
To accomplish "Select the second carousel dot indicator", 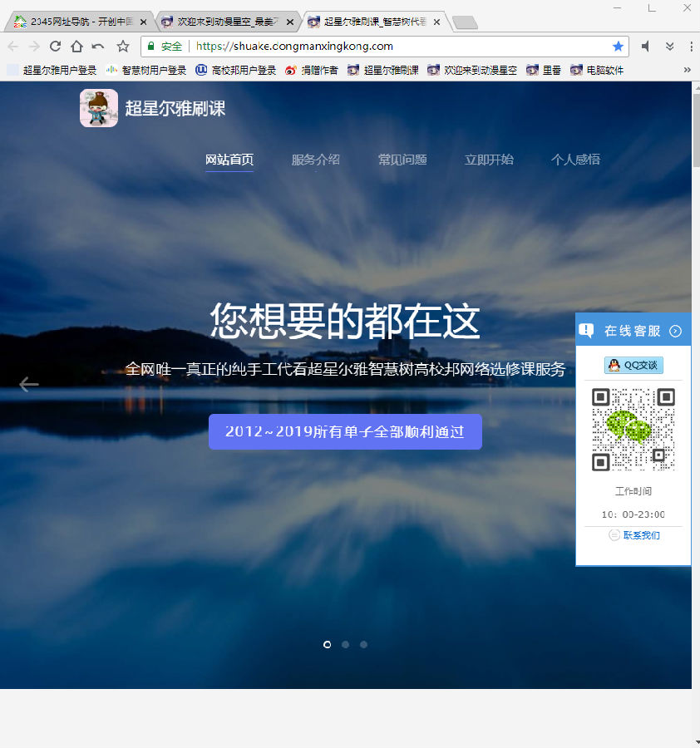I will pos(346,644).
